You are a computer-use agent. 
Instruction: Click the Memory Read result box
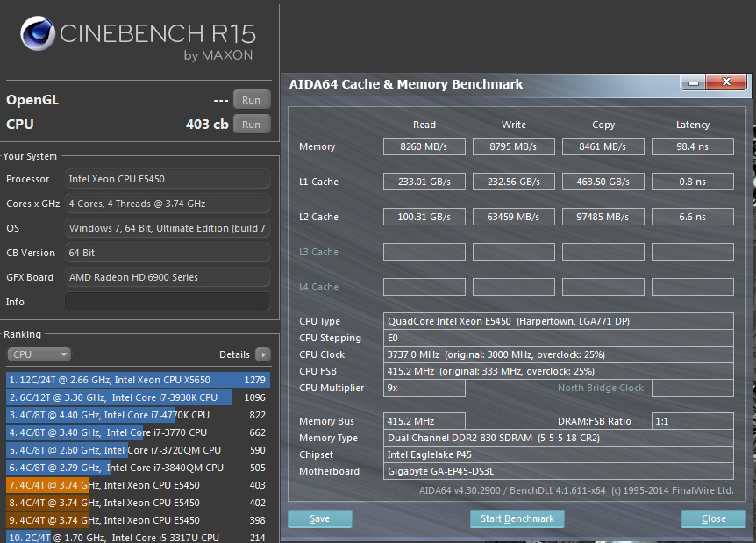424,146
